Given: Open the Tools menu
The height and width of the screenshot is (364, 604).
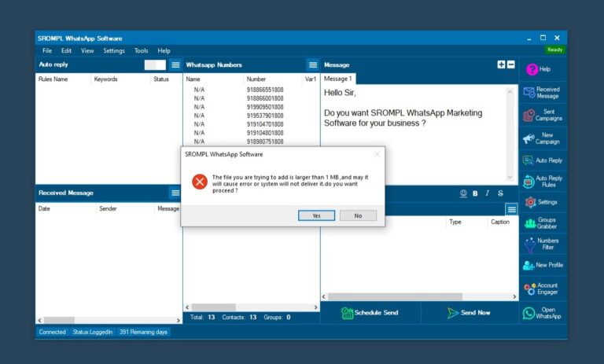Looking at the screenshot, I should pos(141,50).
